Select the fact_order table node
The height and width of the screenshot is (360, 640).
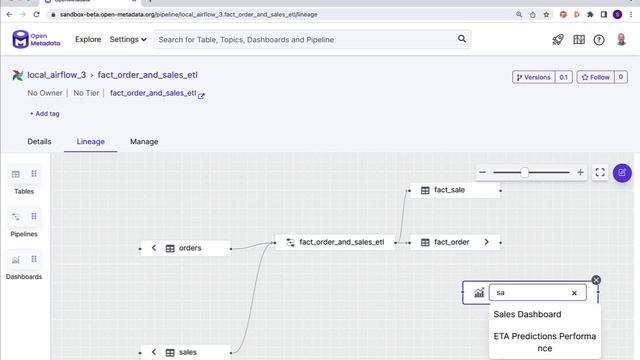pos(455,242)
